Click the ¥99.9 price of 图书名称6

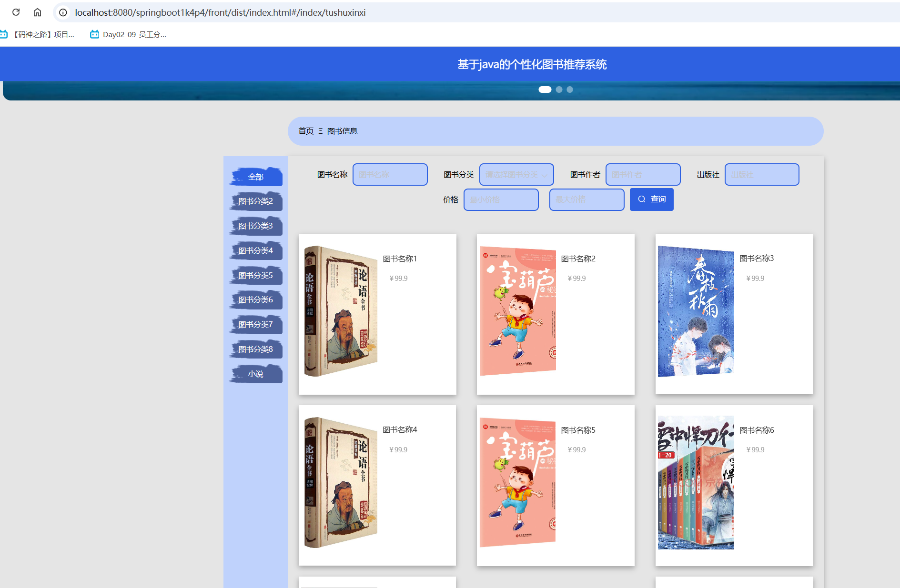tap(755, 450)
